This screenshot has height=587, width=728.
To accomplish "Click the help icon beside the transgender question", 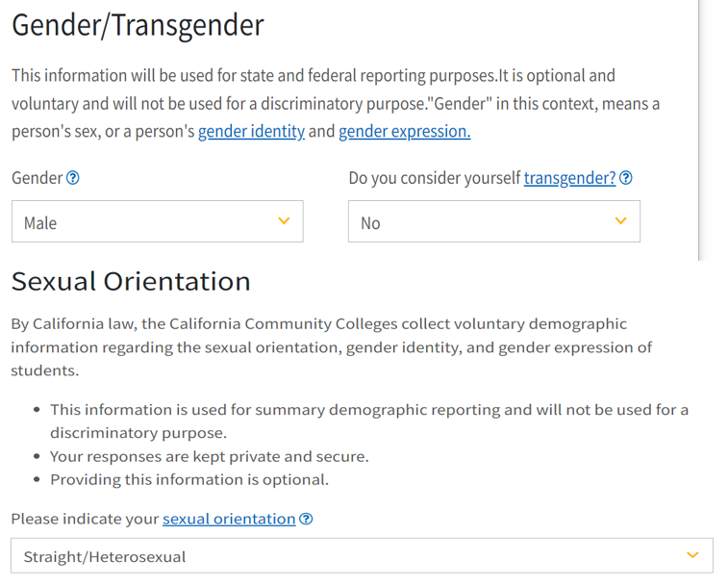I will pos(626,178).
